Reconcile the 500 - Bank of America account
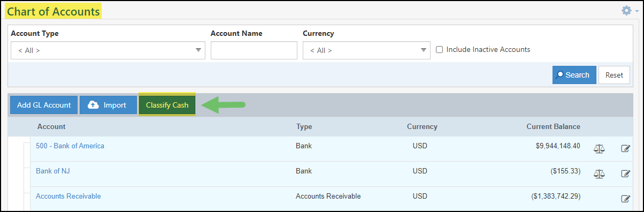The height and width of the screenshot is (212, 644). tap(599, 148)
